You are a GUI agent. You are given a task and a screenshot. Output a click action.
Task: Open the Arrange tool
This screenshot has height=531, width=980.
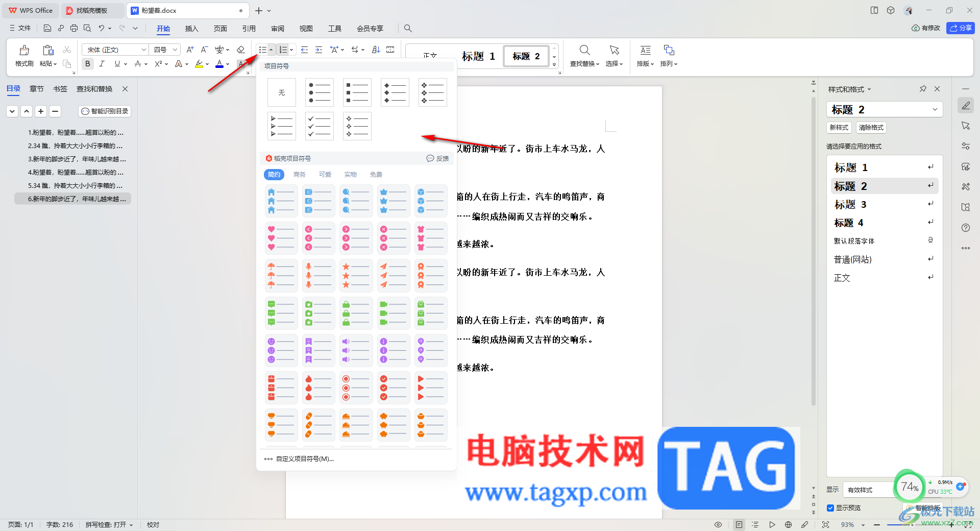[669, 55]
